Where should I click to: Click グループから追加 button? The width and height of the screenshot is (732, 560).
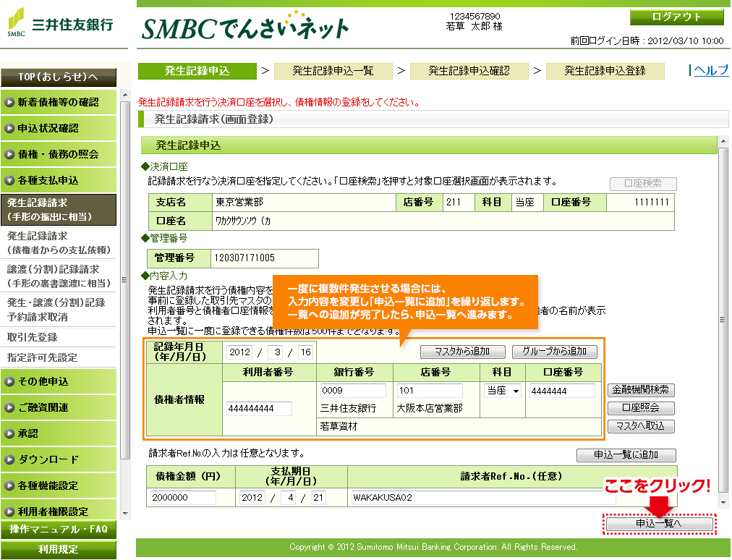click(554, 351)
